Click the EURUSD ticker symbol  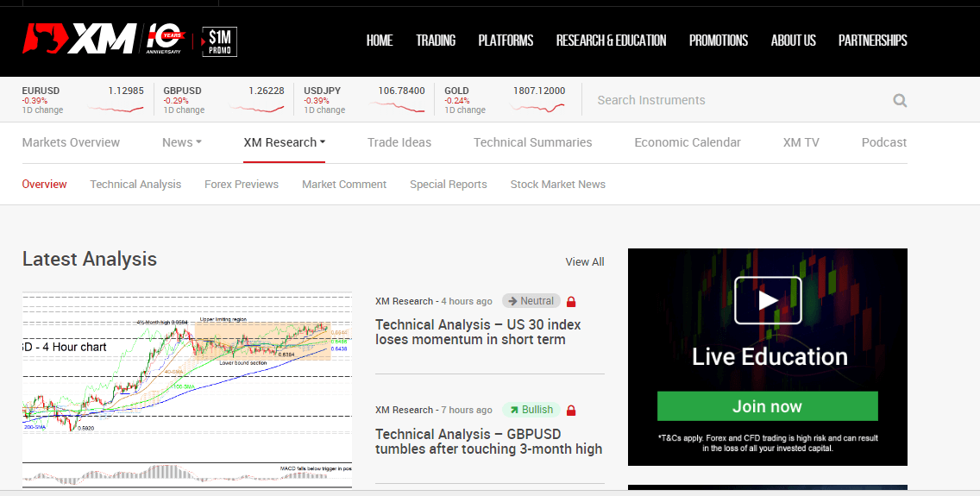click(x=41, y=91)
